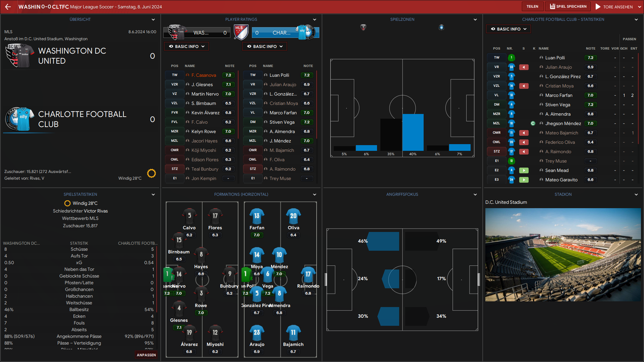Viewport: 644px width, 362px height.
Task: Click substituted-off arrow for Cristian Moya
Action: [524, 86]
